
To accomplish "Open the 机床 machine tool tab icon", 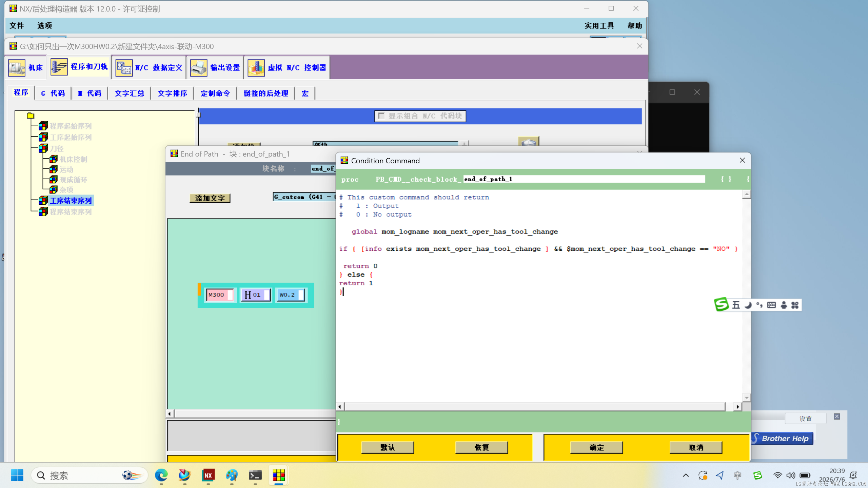I will click(17, 67).
